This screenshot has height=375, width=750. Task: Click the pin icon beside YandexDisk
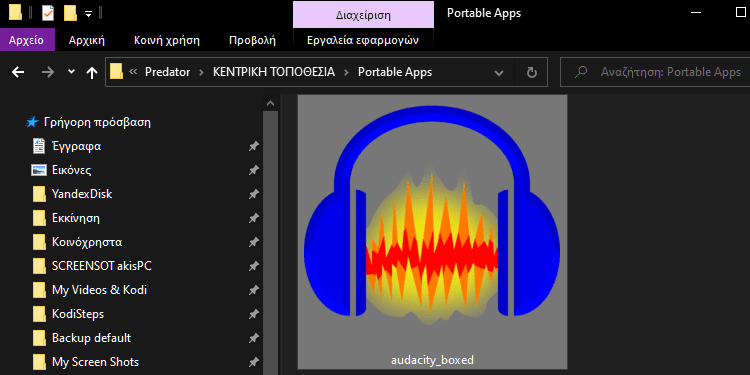[254, 195]
